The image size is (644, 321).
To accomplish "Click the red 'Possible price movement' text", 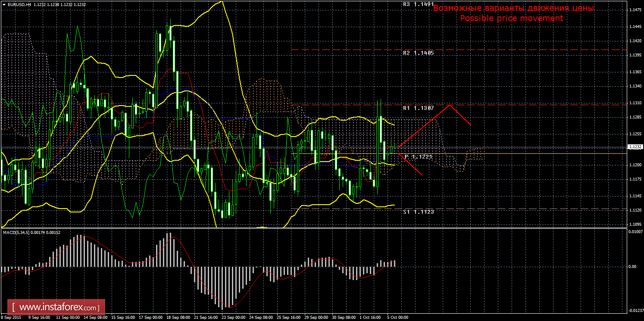I will point(511,18).
